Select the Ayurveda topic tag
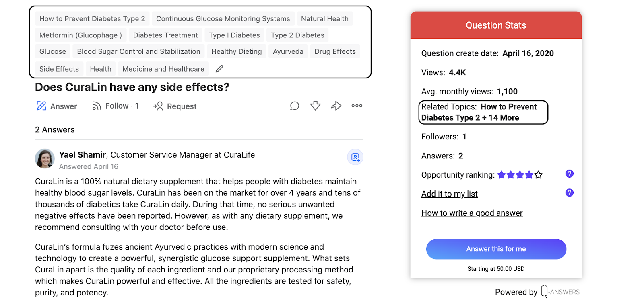 (288, 51)
